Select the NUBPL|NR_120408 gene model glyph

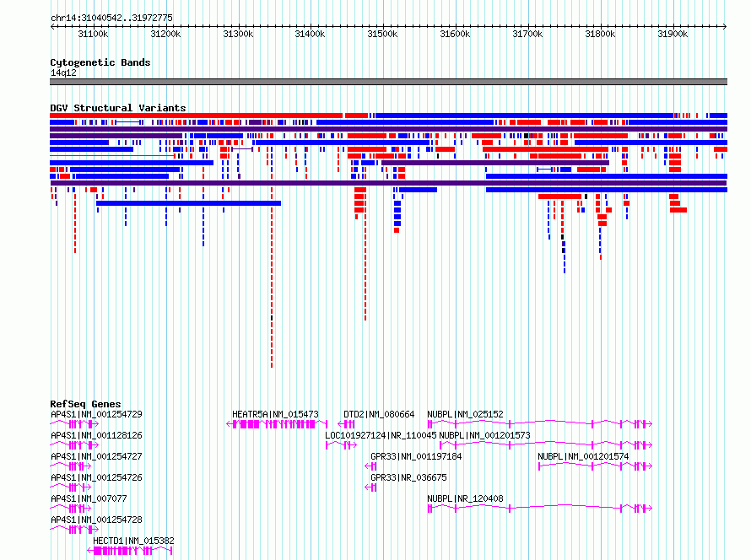point(540,509)
